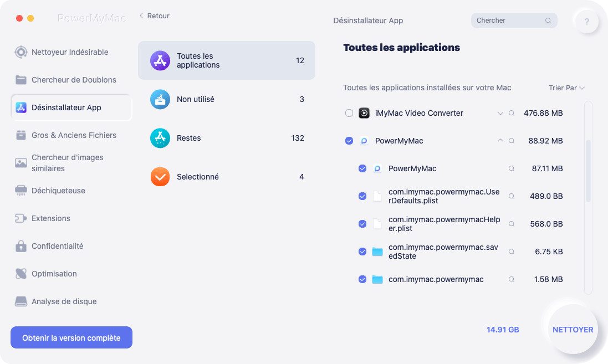Go back with the Retour button

154,16
